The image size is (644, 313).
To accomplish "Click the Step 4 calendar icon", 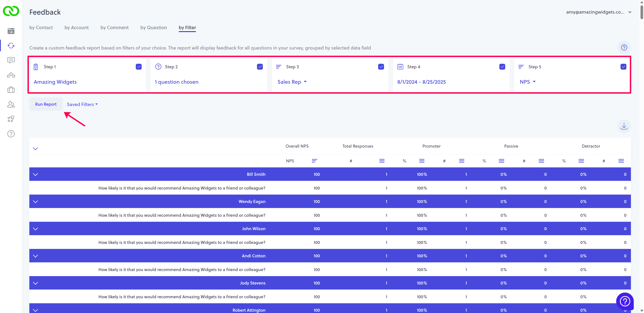I will tap(400, 67).
